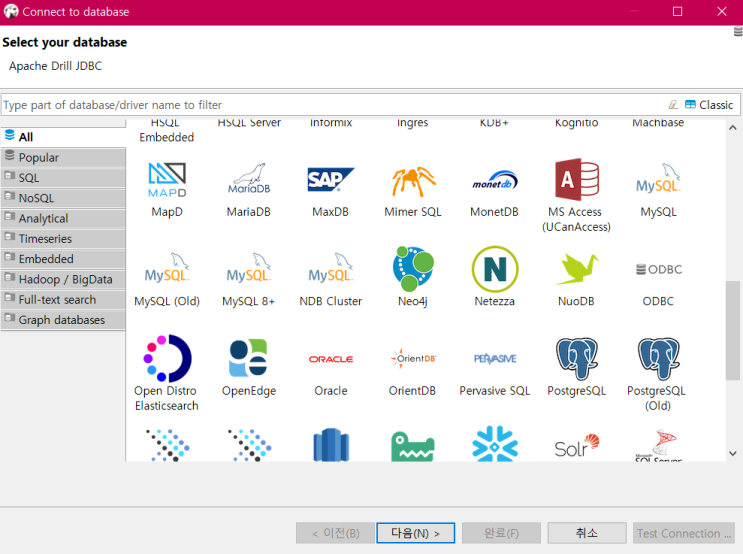The image size is (743, 554).
Task: Click the 완료(F) finish button
Action: coord(501,533)
